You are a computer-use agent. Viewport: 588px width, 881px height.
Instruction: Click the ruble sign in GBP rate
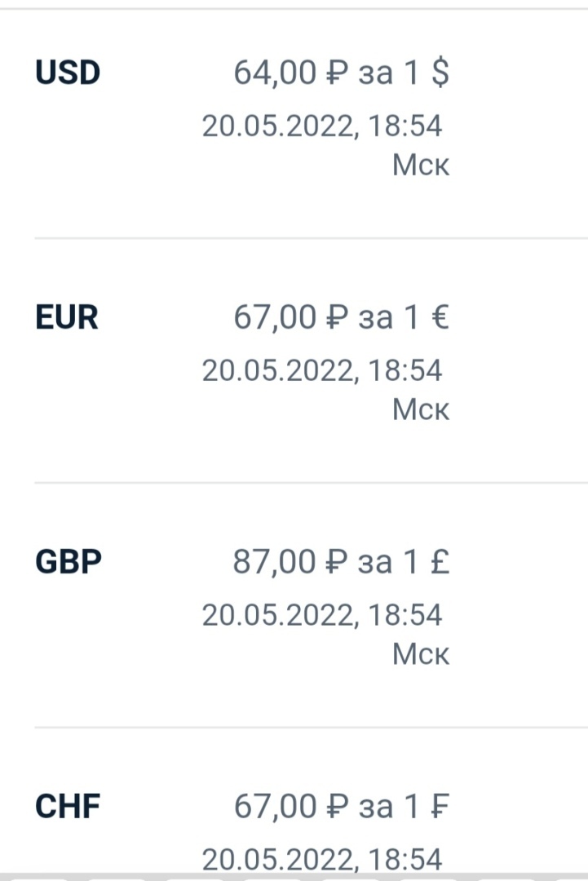coord(336,562)
